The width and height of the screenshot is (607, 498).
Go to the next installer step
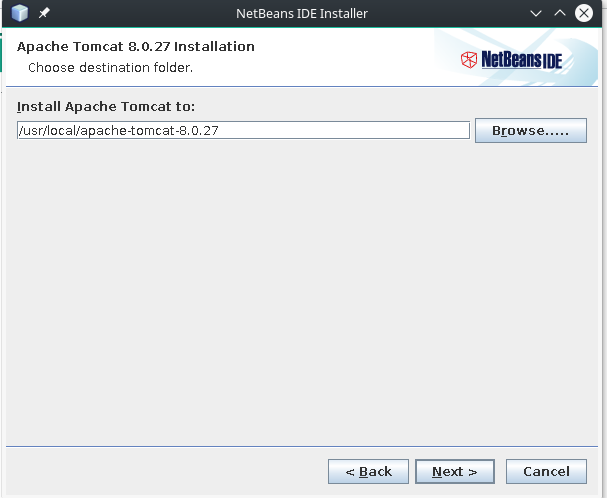(455, 471)
